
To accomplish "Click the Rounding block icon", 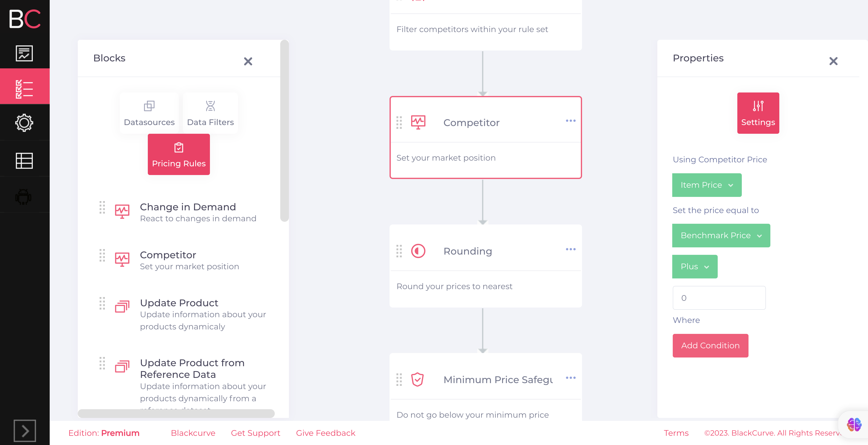I will coord(418,251).
